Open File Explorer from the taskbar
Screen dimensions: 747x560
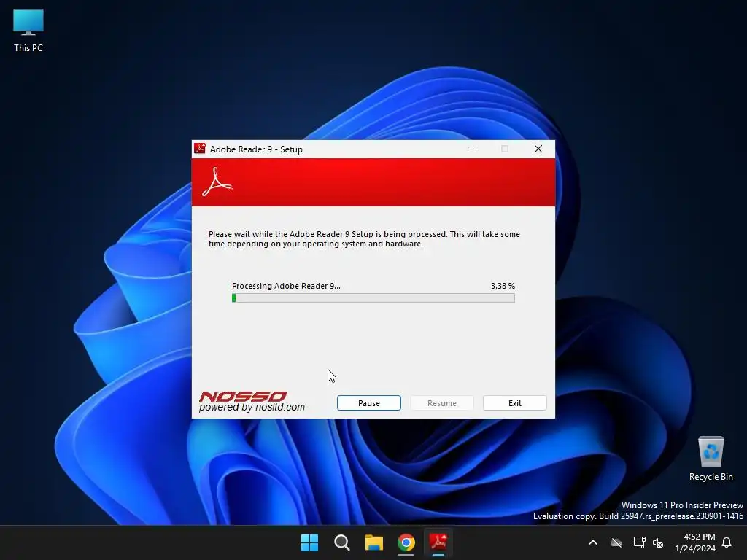pos(374,542)
